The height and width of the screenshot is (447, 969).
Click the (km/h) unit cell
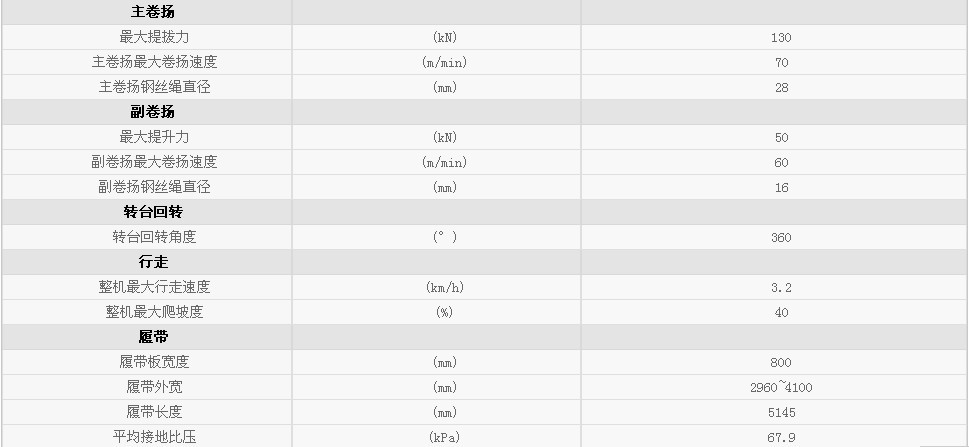[444, 287]
